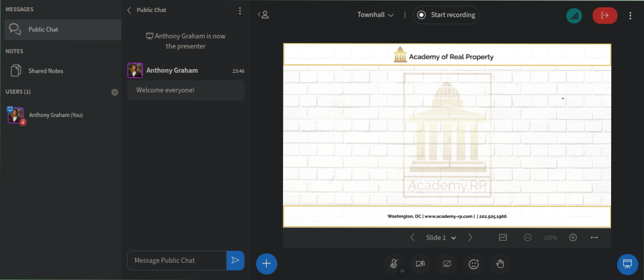
Task: Open audio device options arrow
Action: click(402, 271)
